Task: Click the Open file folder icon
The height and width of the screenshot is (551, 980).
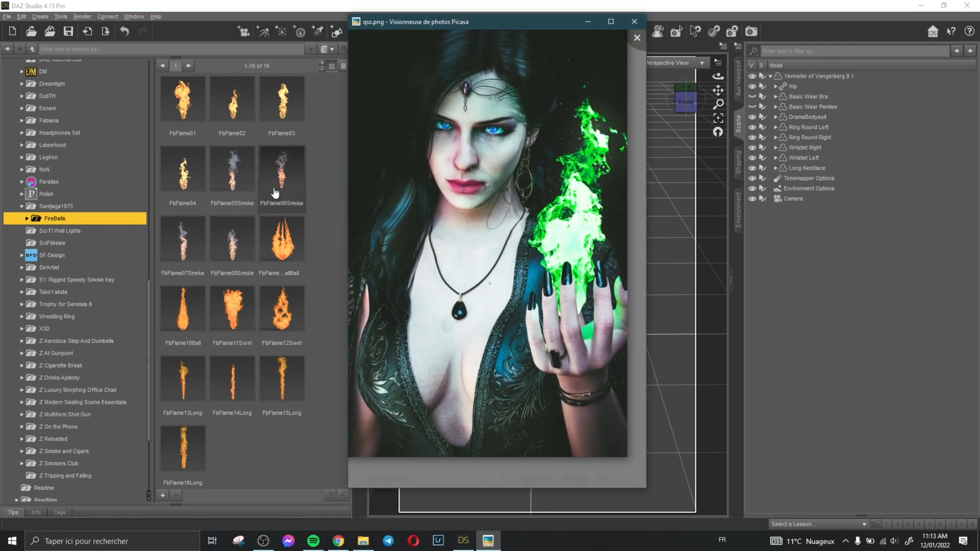Action: click(31, 31)
